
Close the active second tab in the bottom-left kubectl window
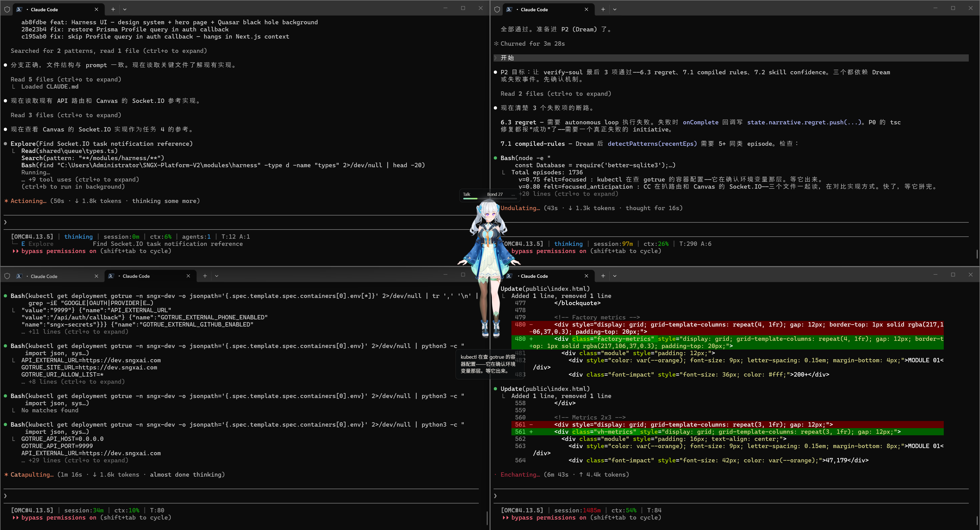188,276
